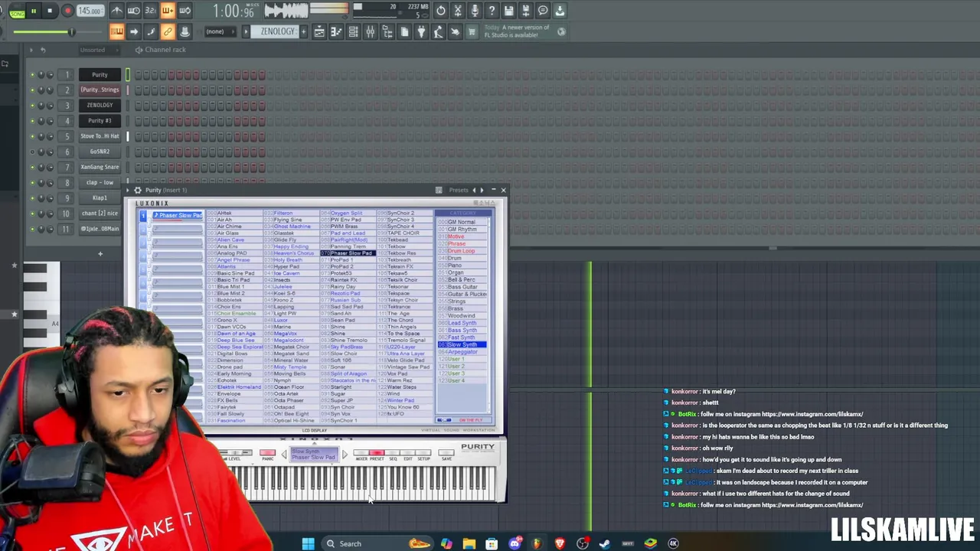Unmute the GoSNR2 channel light
This screenshot has width=980, height=551.
[x=32, y=152]
